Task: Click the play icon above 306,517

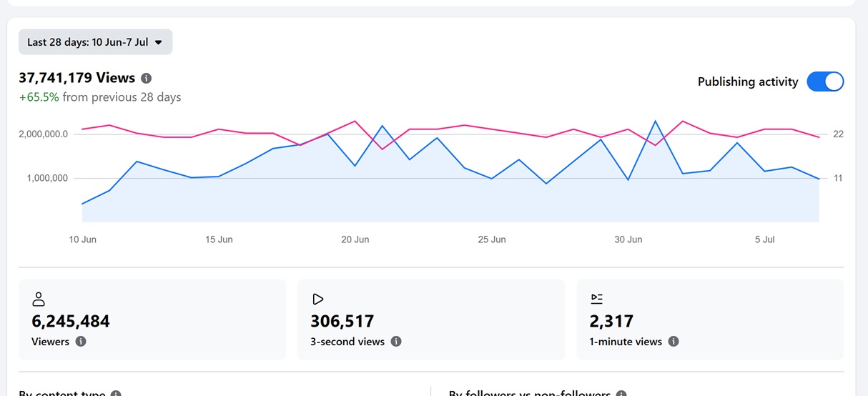Action: (x=318, y=299)
